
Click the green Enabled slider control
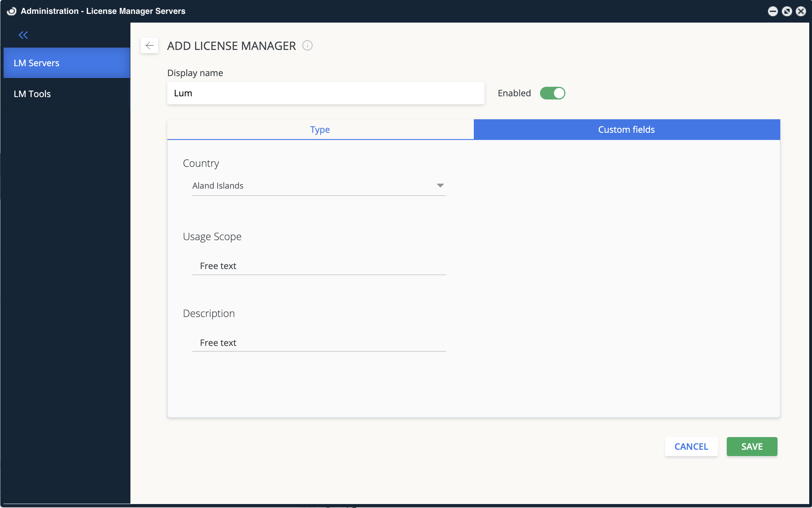coord(553,93)
